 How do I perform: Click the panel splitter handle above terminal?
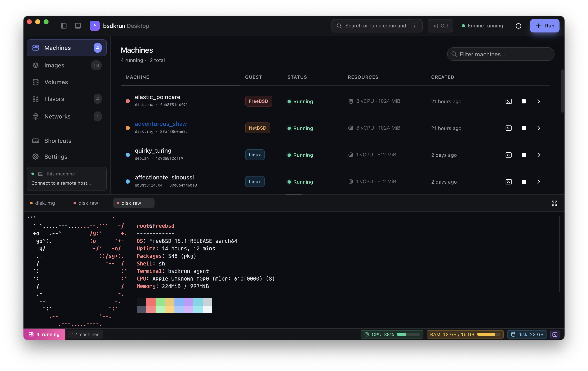pyautogui.click(x=294, y=195)
